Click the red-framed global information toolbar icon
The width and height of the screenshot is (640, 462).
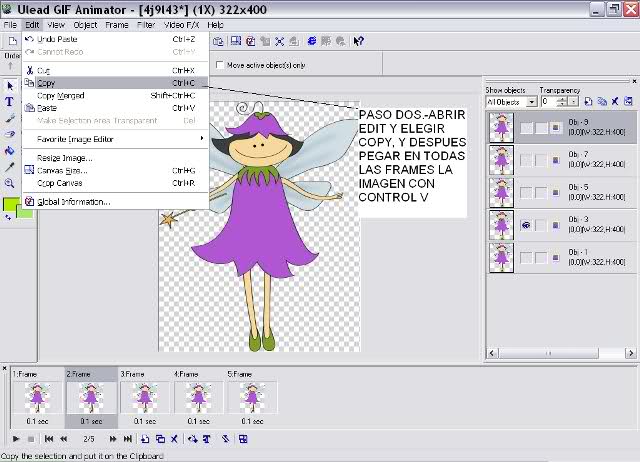pos(251,41)
